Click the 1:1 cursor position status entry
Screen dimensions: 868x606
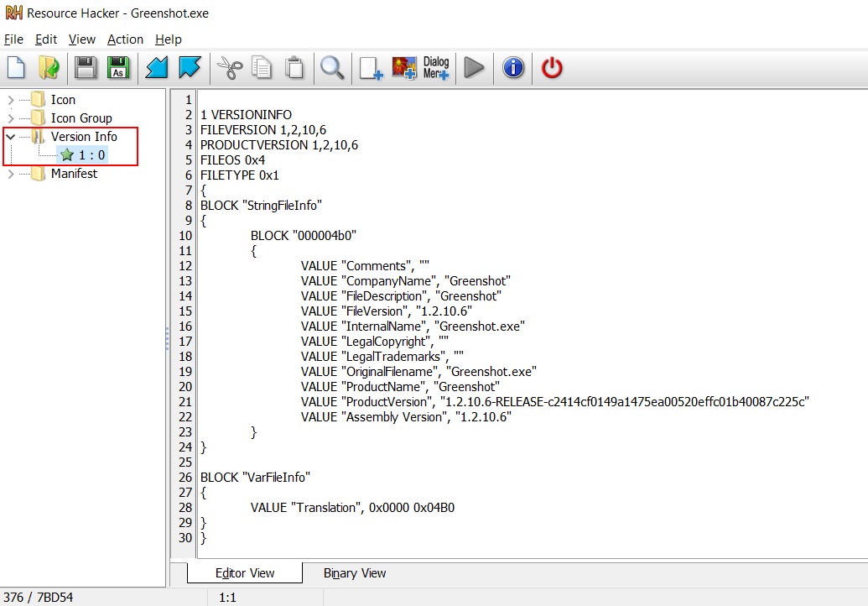[227, 597]
